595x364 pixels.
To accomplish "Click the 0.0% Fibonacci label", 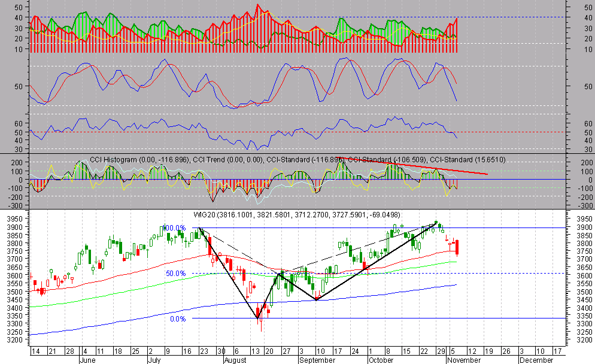I will 178,319.
